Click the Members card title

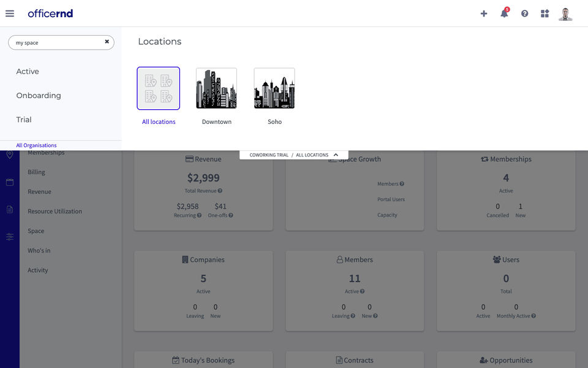coord(358,260)
